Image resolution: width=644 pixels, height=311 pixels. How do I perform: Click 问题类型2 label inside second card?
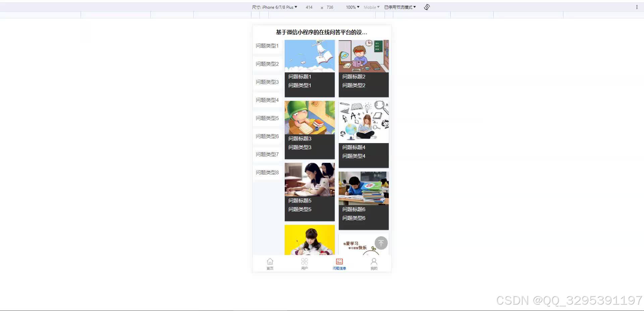[354, 85]
